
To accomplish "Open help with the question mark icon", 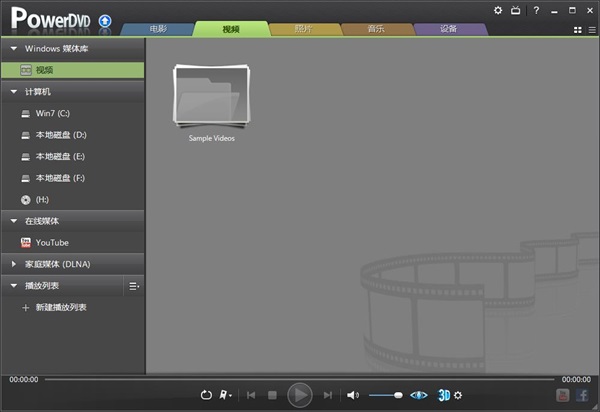I will (536, 10).
